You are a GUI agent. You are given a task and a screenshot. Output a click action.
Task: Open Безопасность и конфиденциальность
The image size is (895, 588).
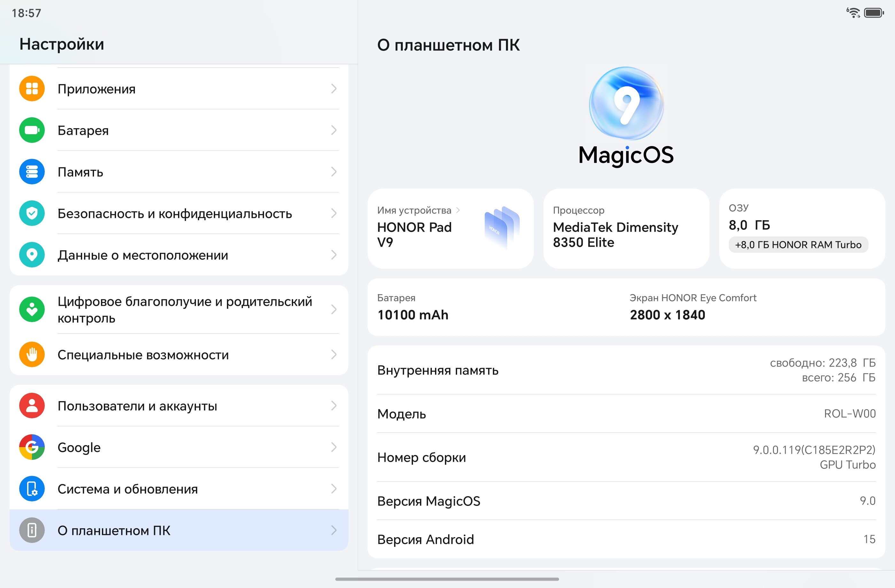click(179, 213)
